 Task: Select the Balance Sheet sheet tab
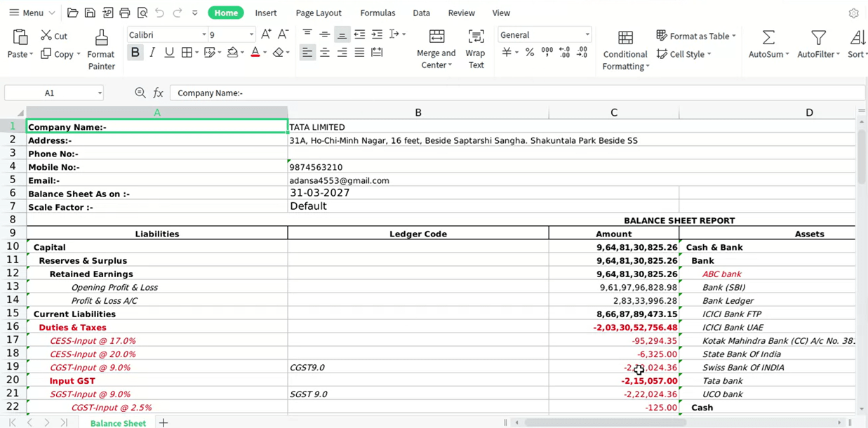pos(118,423)
